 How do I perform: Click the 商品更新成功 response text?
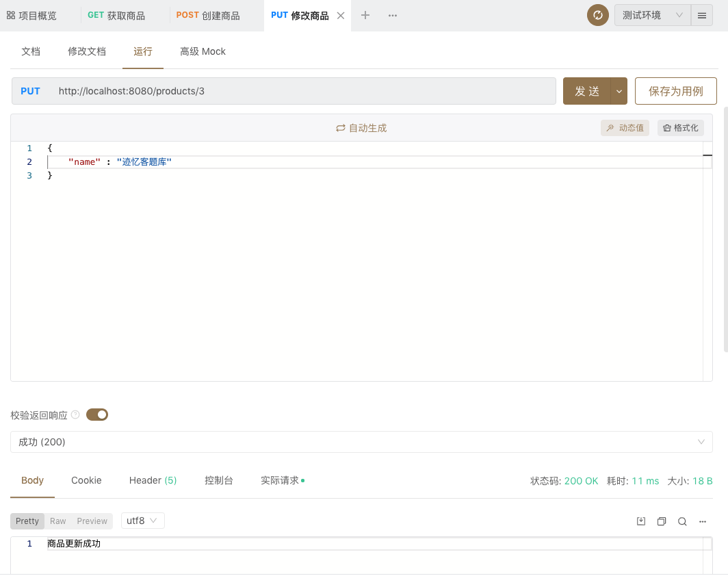74,544
